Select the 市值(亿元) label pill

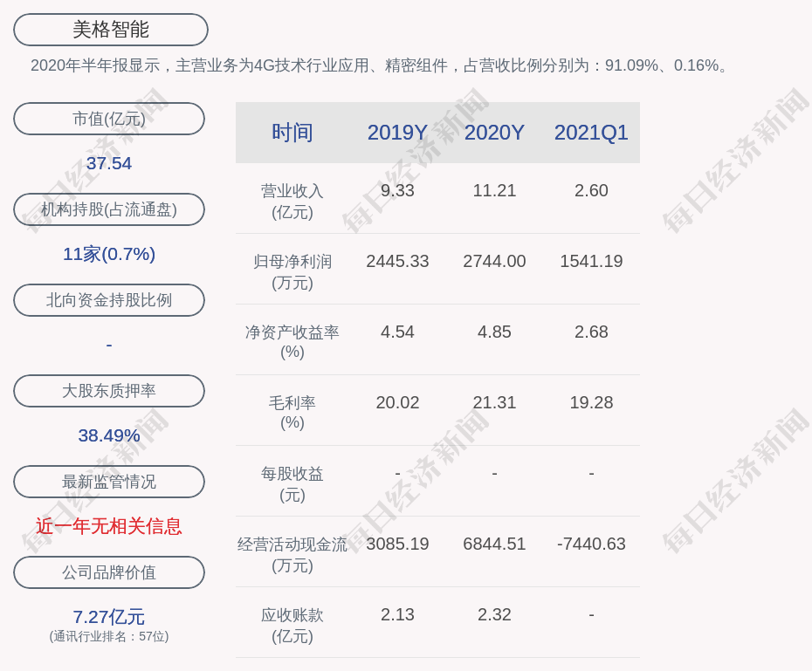109,119
